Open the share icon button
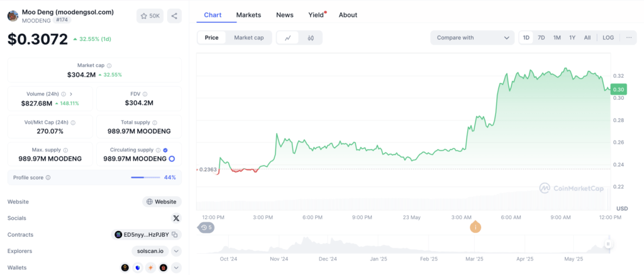 (174, 16)
